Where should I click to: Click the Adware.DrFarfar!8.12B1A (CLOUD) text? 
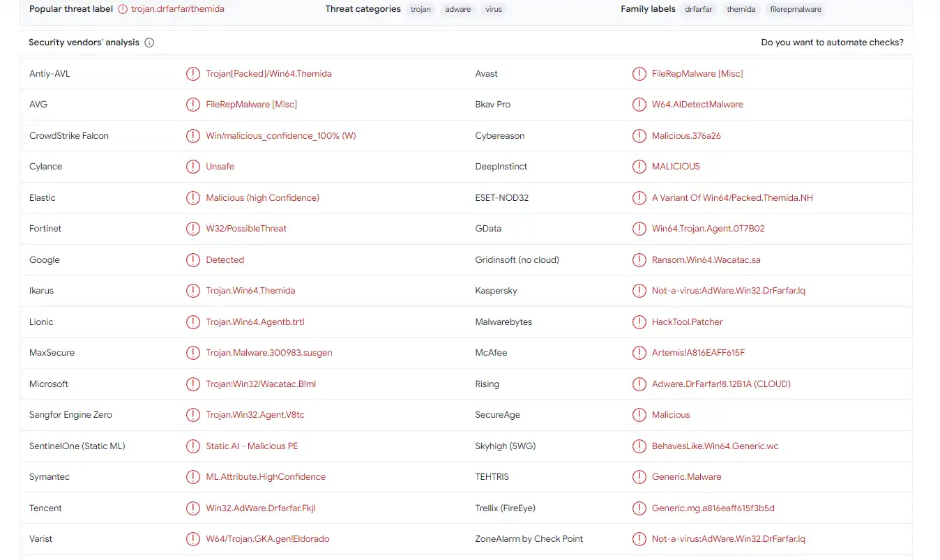click(721, 384)
